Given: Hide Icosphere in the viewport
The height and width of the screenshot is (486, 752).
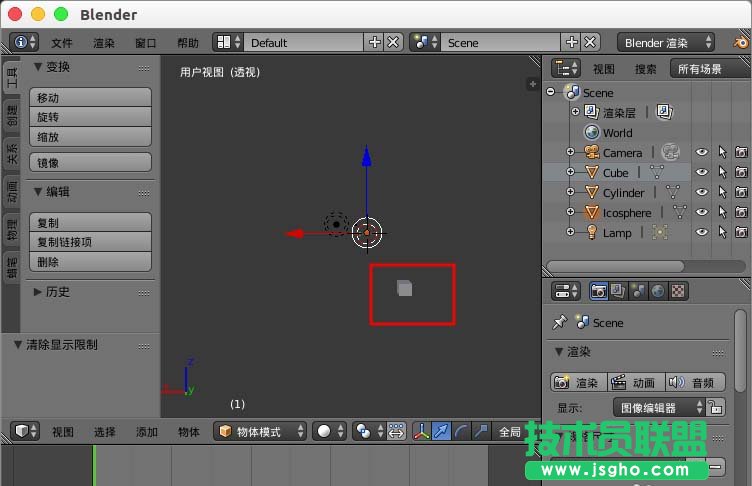Looking at the screenshot, I should click(x=702, y=212).
